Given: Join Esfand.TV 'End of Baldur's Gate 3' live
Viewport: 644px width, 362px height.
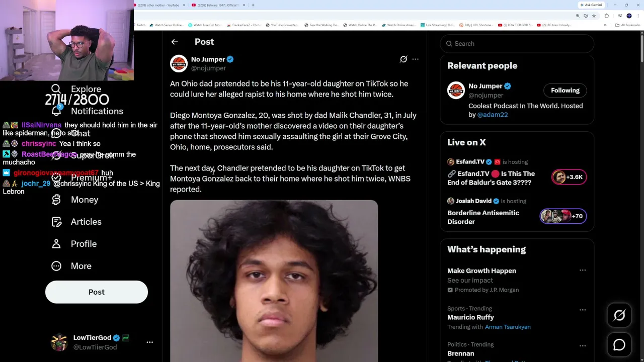Looking at the screenshot, I should coord(491,178).
